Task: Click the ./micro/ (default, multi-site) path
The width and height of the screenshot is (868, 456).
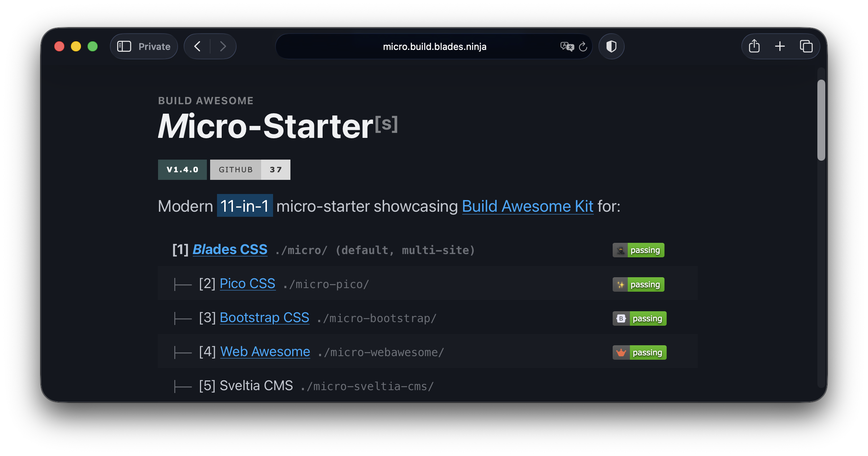Action: click(x=375, y=250)
